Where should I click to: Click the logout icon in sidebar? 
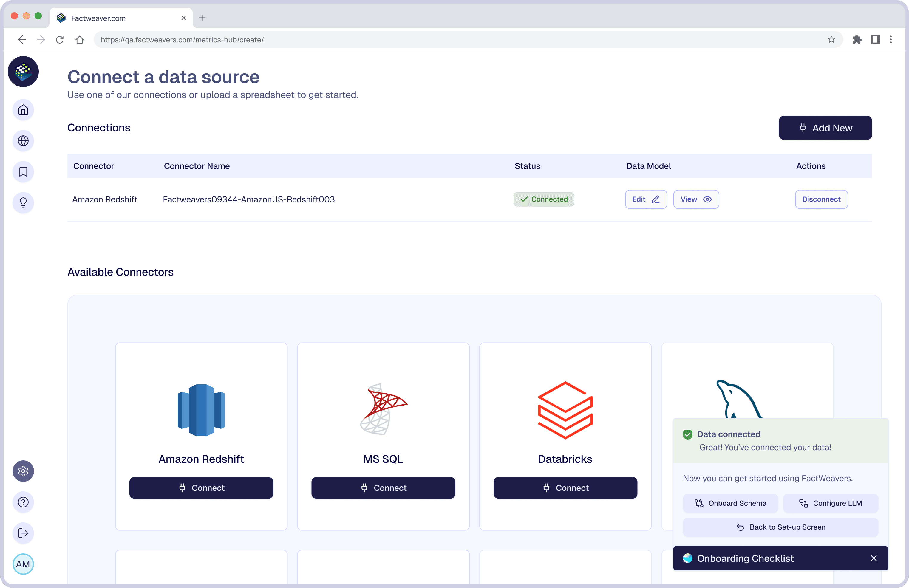[23, 533]
